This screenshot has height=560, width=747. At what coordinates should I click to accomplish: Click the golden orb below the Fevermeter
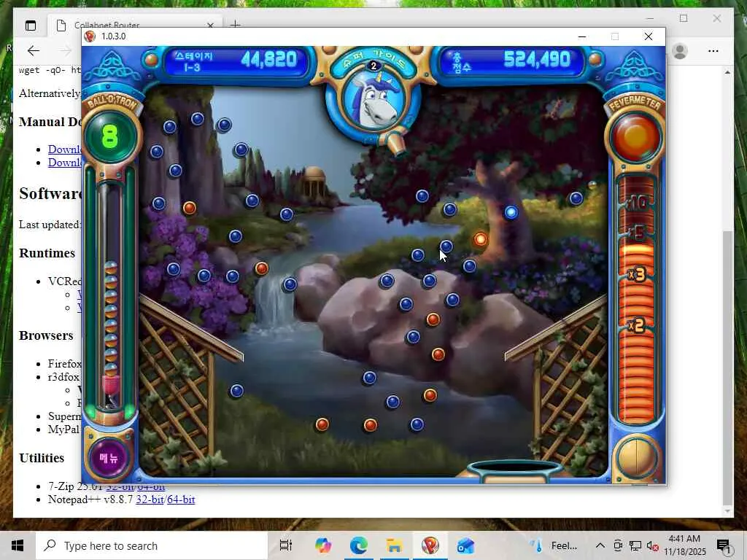(636, 458)
